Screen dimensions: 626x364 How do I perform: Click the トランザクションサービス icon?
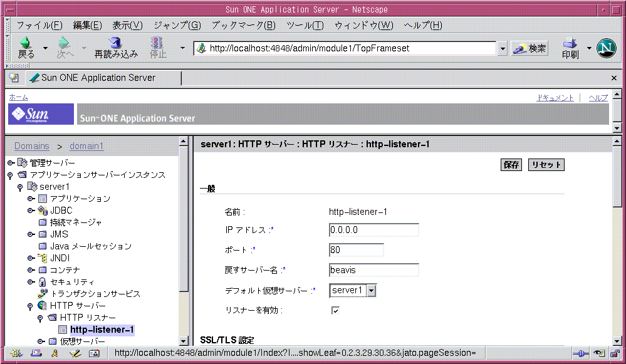click(43, 294)
